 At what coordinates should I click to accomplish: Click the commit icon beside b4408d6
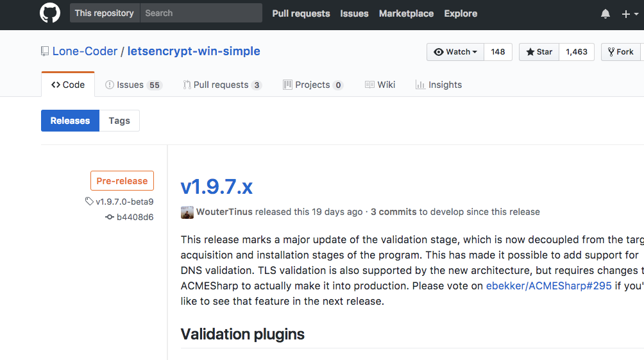109,217
